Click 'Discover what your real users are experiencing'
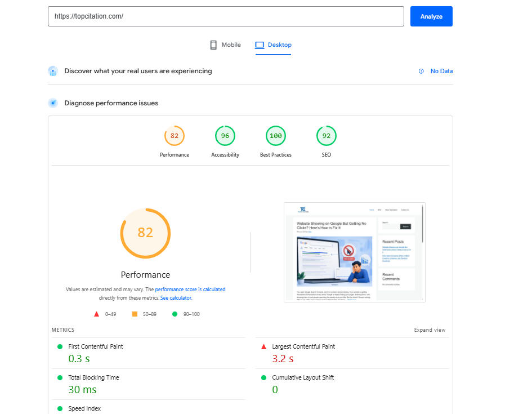This screenshot has height=414, width=532. click(x=138, y=71)
